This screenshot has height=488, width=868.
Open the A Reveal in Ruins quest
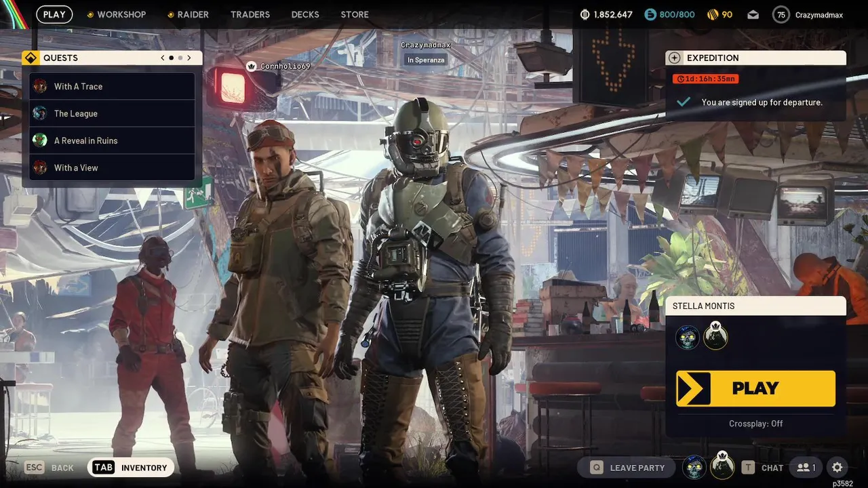click(x=112, y=140)
